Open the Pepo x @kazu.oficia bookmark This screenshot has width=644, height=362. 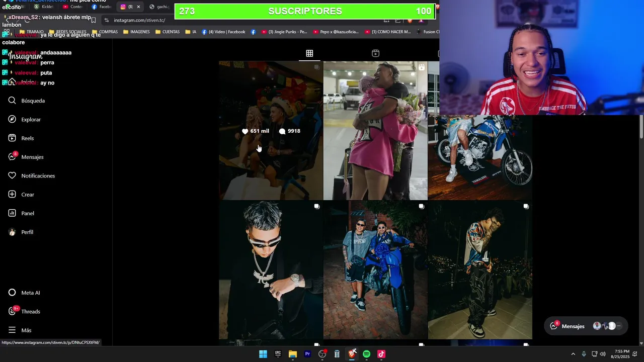[x=336, y=32]
